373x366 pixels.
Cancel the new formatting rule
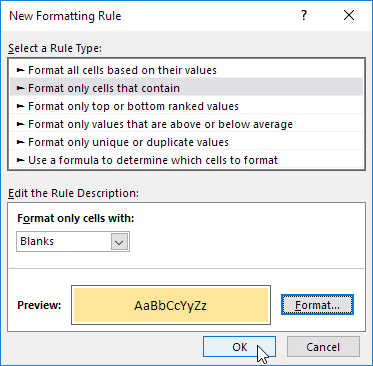323,347
